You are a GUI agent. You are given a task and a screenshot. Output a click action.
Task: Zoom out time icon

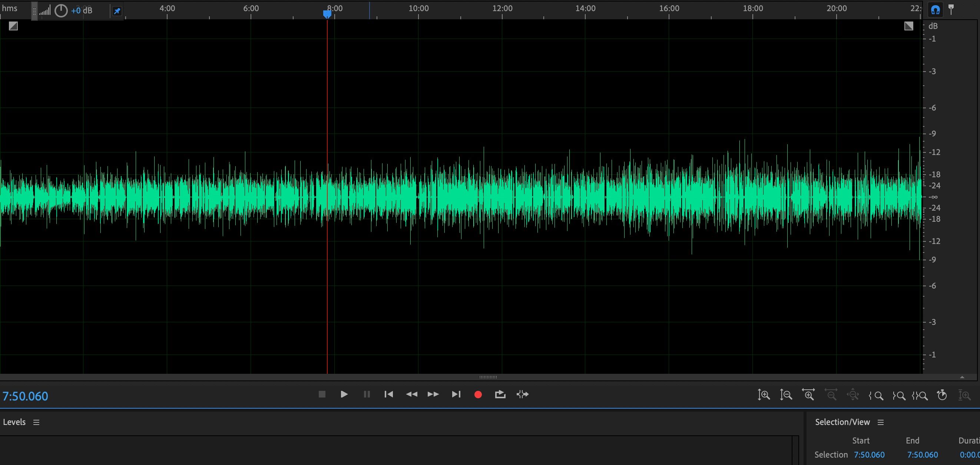pyautogui.click(x=831, y=395)
